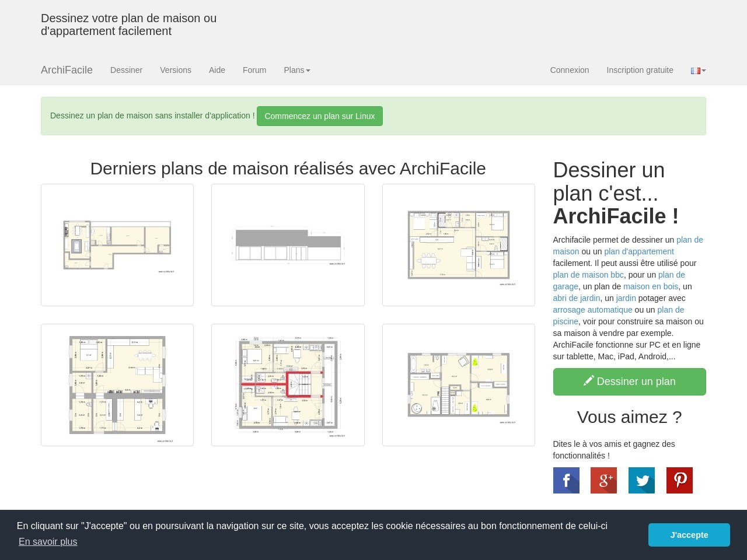Screen dimensions: 747x560
Task: Share the site on Twitter
Action: tap(641, 480)
